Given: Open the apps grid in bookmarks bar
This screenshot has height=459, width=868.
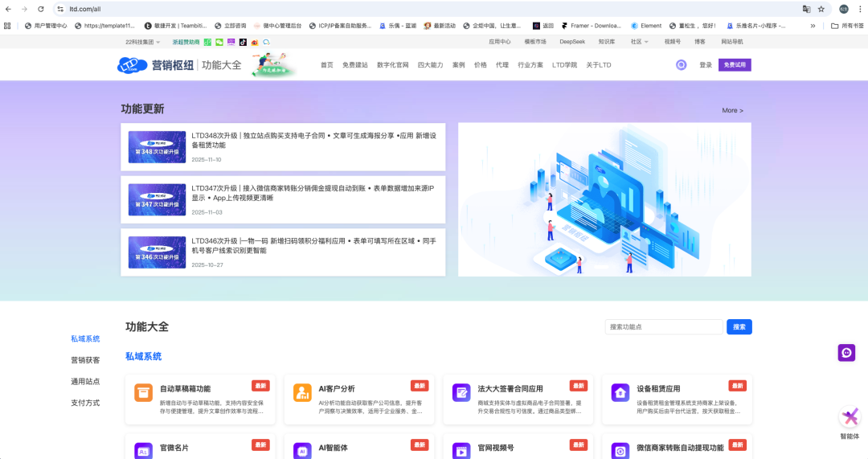Looking at the screenshot, I should (7, 26).
